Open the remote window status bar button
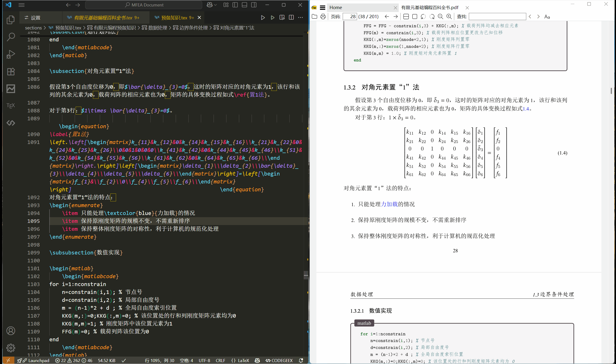 point(8,360)
